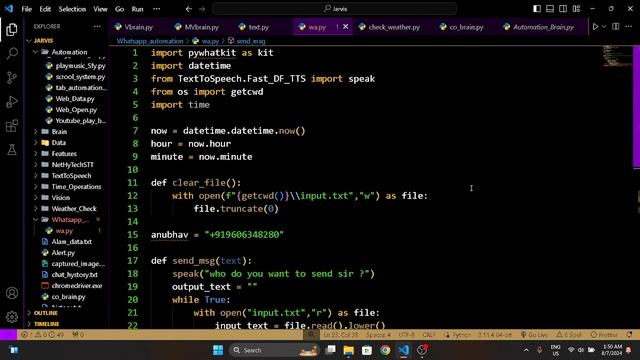Click the editor vertical scrollbar

coord(636,106)
